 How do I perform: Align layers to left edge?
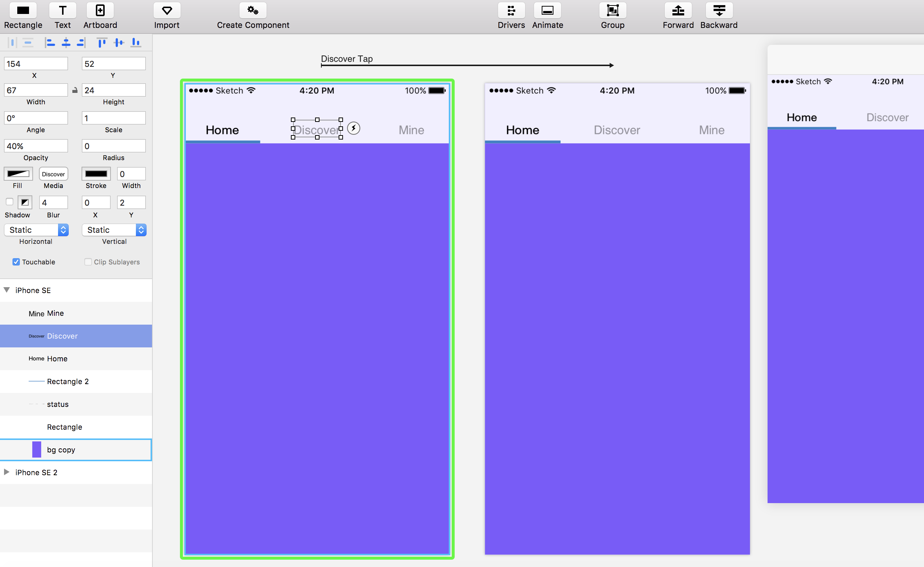[50, 43]
